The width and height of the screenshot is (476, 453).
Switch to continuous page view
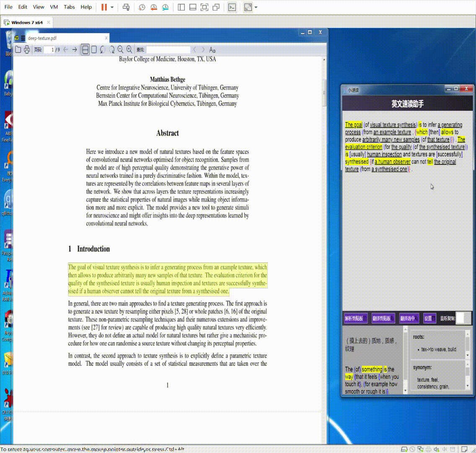point(85,49)
